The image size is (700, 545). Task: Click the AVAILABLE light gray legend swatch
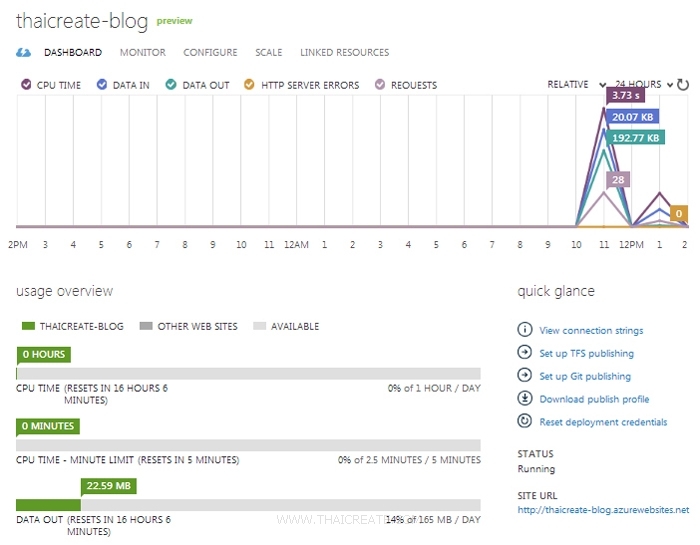(259, 326)
